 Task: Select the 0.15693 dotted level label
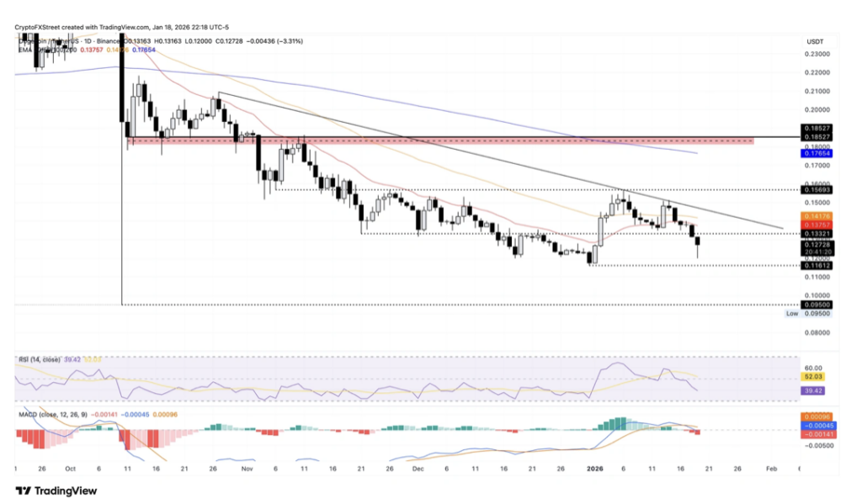[816, 190]
